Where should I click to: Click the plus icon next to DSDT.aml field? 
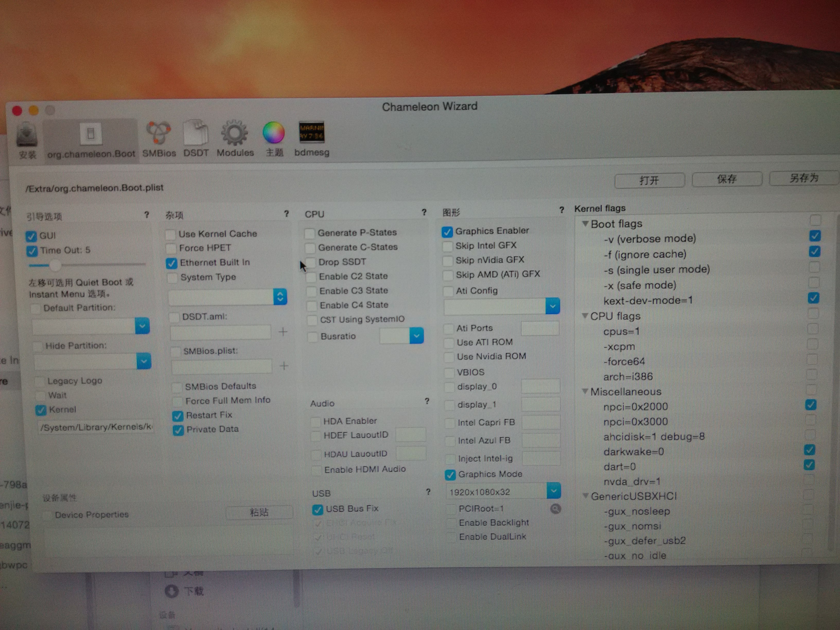coord(283,331)
